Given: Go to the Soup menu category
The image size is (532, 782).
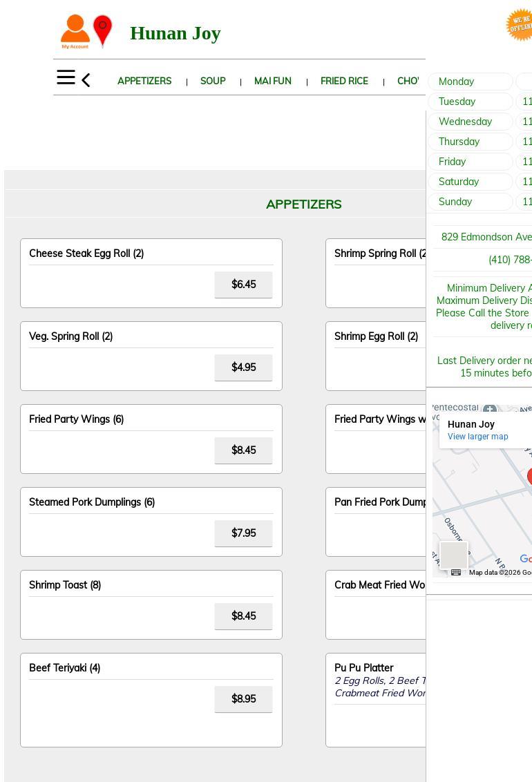Looking at the screenshot, I should click(213, 81).
